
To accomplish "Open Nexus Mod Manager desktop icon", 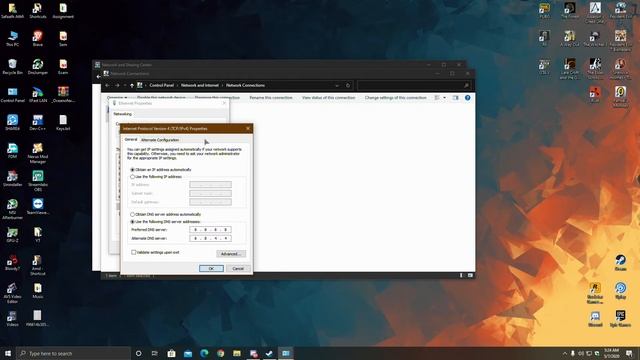I will pyautogui.click(x=38, y=153).
